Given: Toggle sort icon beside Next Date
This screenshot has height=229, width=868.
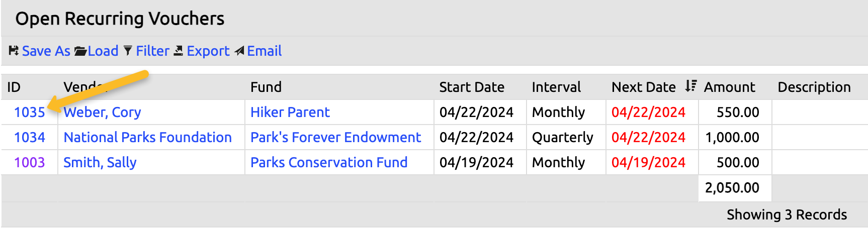Looking at the screenshot, I should (690, 86).
